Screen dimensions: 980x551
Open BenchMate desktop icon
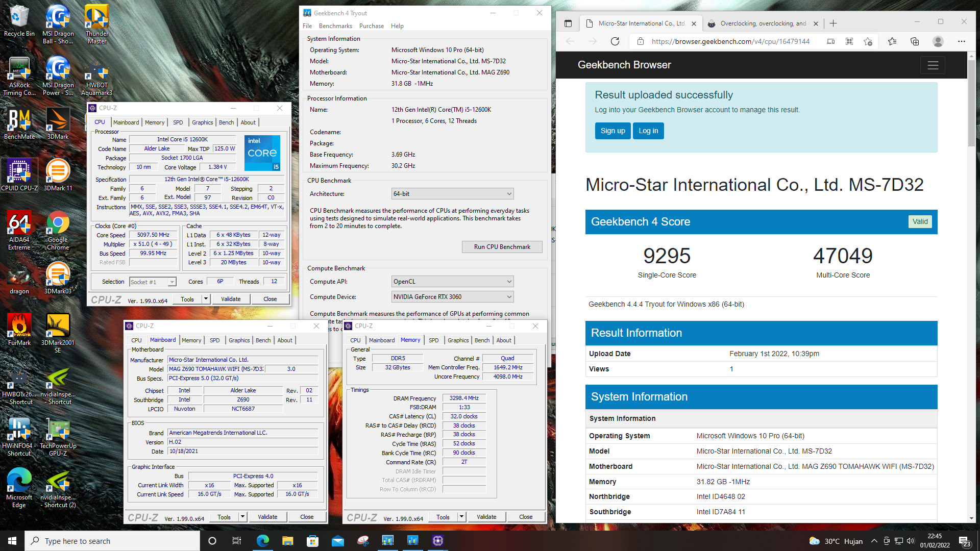[19, 124]
